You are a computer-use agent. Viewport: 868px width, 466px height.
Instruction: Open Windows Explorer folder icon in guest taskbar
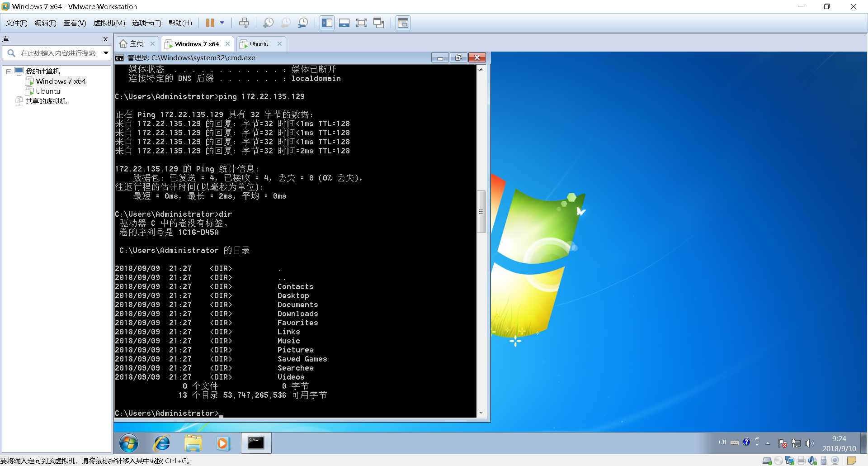[193, 443]
